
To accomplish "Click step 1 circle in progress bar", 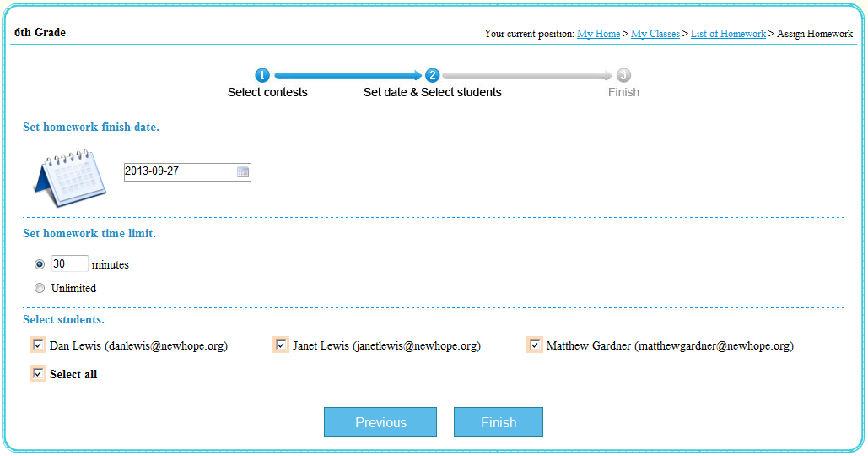I will click(262, 75).
